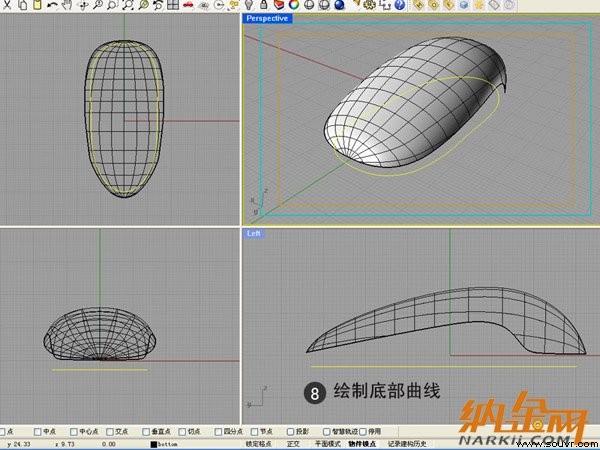600x450 pixels.
Task: Toggle 记录建构历史 (Record History) in status bar
Action: (407, 444)
